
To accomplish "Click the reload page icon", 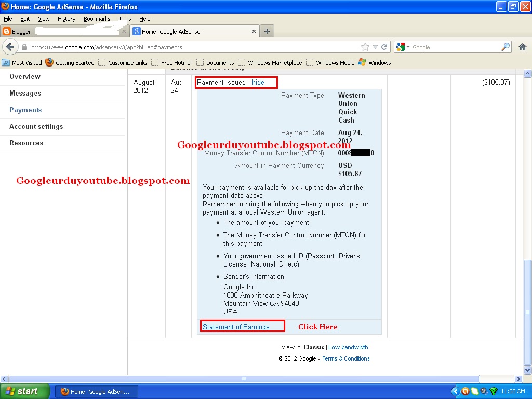I will [x=384, y=47].
